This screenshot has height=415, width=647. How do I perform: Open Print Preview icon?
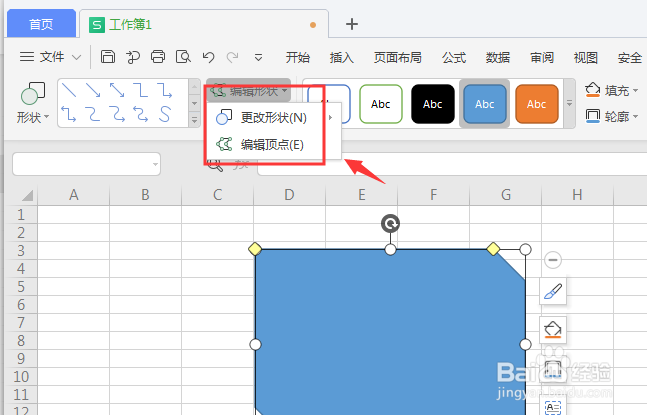pos(183,57)
